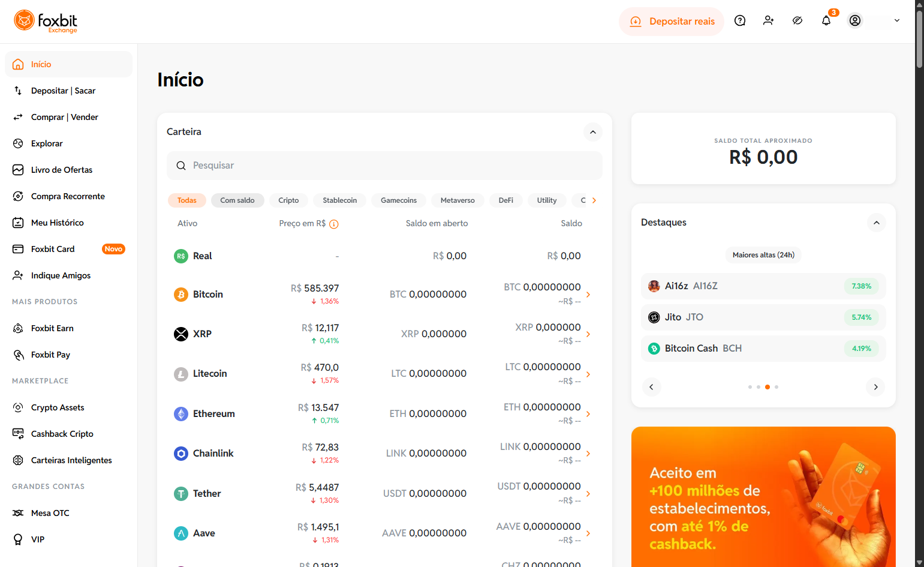Expand the Ethereum row chevron
This screenshot has width=924, height=567.
(x=588, y=414)
